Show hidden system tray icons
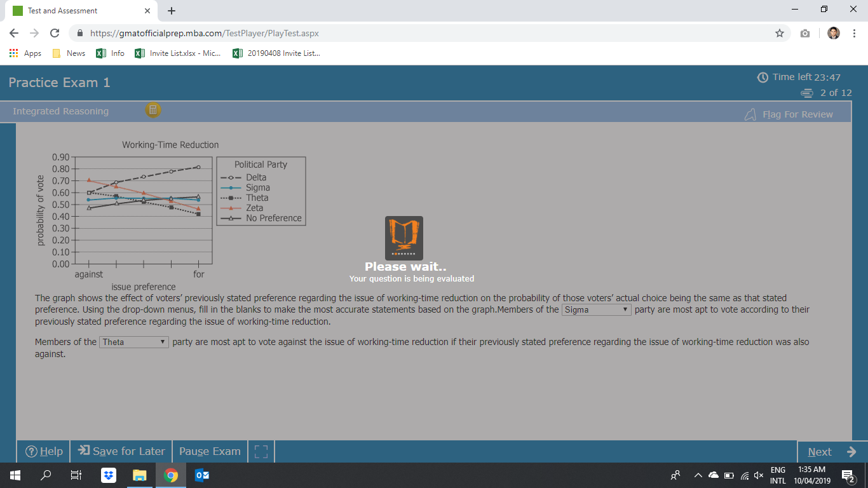868x488 pixels. pyautogui.click(x=698, y=475)
